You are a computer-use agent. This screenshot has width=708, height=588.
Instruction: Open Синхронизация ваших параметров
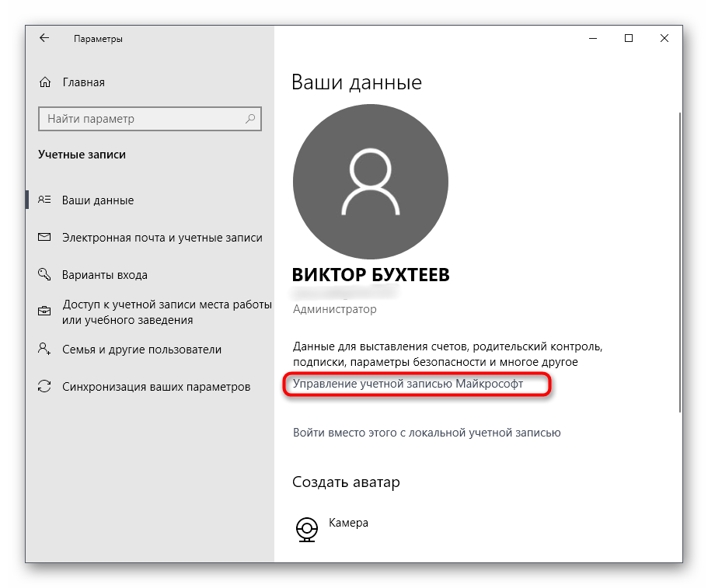(x=156, y=387)
